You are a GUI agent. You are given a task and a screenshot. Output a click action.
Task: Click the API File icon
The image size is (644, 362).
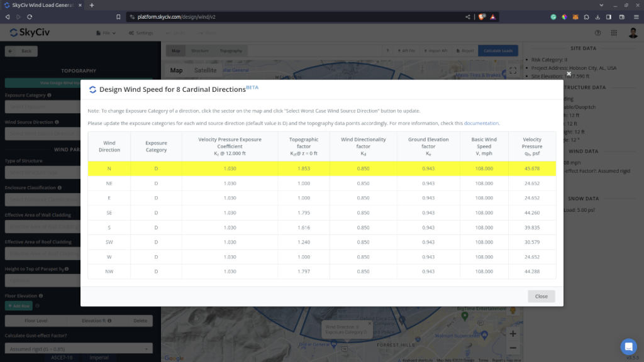click(x=402, y=51)
